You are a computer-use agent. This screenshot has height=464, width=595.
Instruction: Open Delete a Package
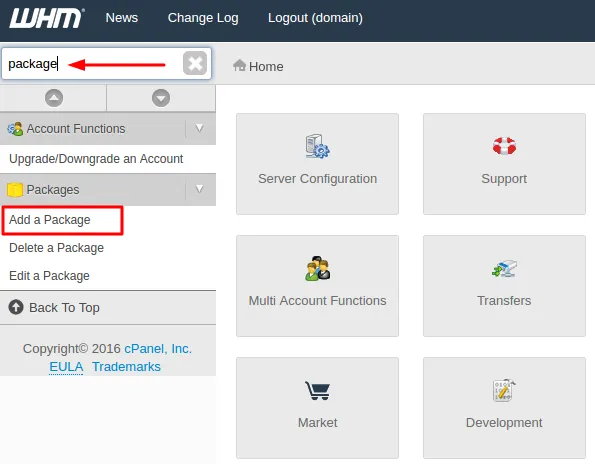coord(57,248)
